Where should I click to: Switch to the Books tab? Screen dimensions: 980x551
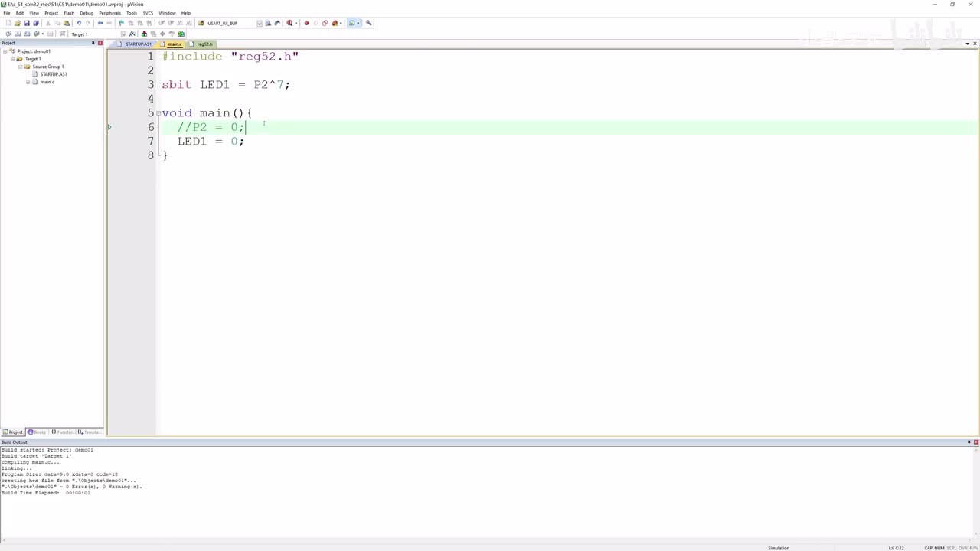pyautogui.click(x=37, y=432)
